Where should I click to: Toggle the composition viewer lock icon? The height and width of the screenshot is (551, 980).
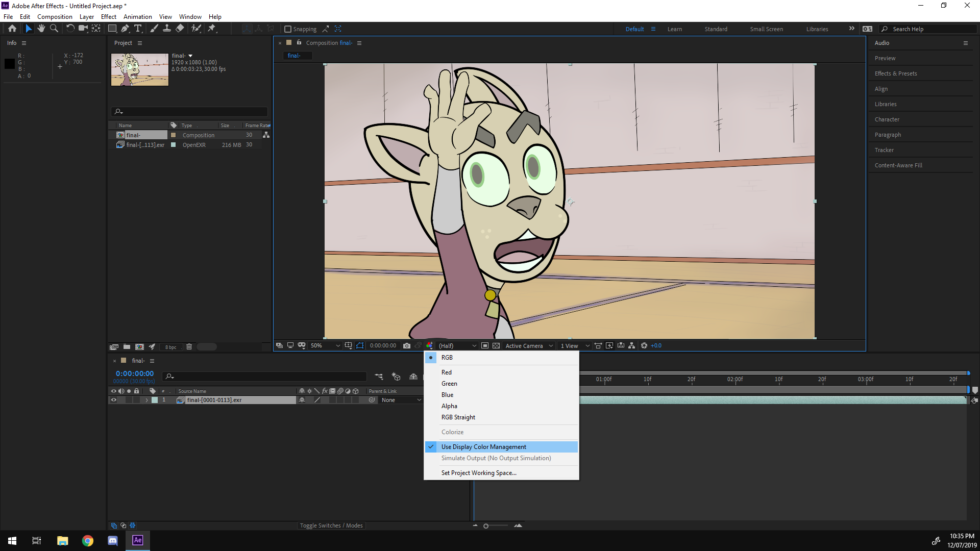click(x=299, y=42)
